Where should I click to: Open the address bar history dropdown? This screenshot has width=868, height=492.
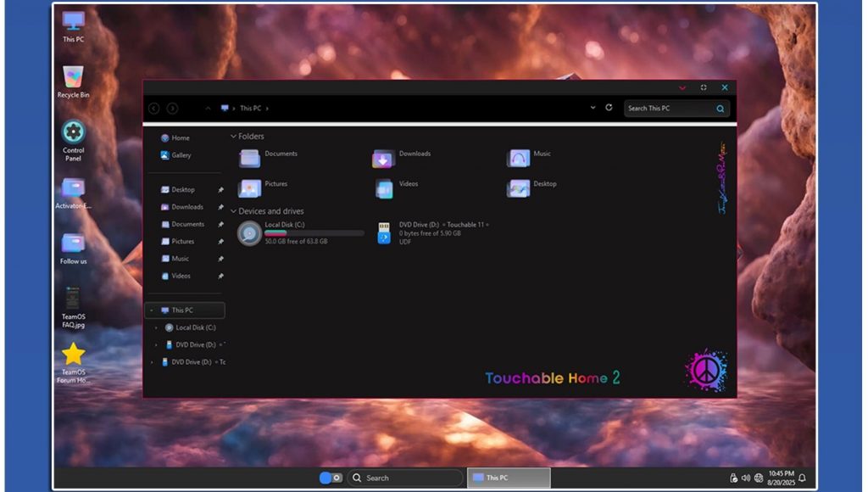pyautogui.click(x=593, y=108)
